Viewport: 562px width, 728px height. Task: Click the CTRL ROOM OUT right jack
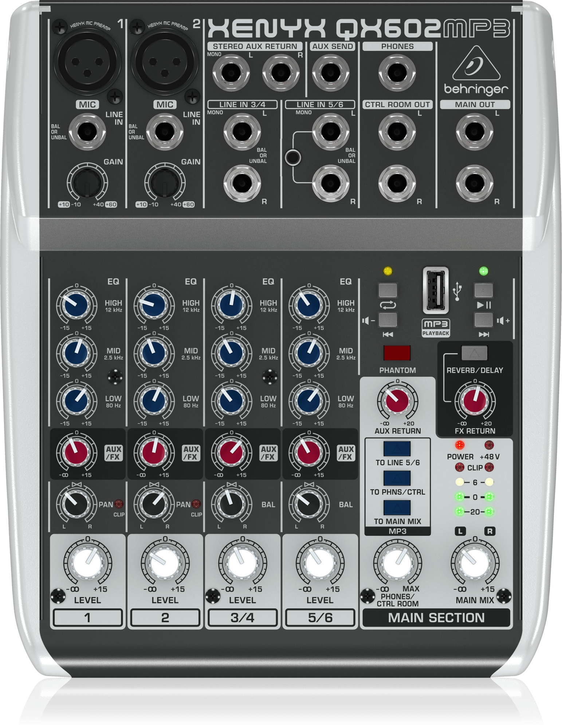point(397,183)
